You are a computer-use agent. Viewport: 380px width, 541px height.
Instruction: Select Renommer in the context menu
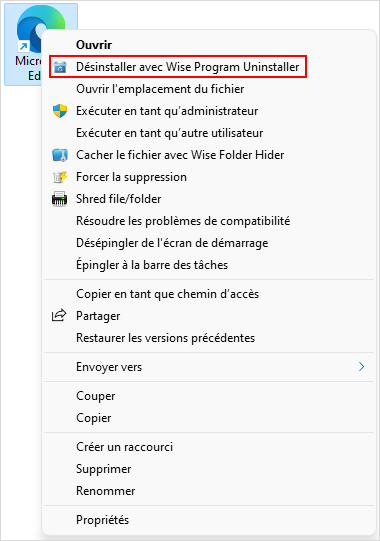tap(106, 491)
